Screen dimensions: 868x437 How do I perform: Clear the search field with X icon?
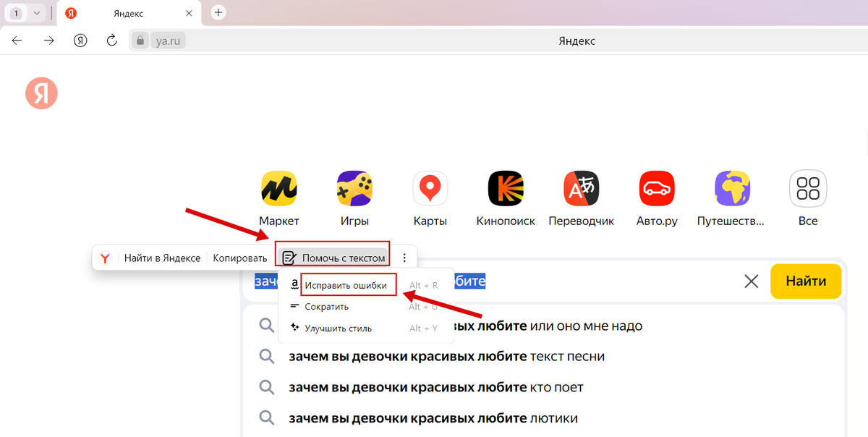pyautogui.click(x=752, y=281)
